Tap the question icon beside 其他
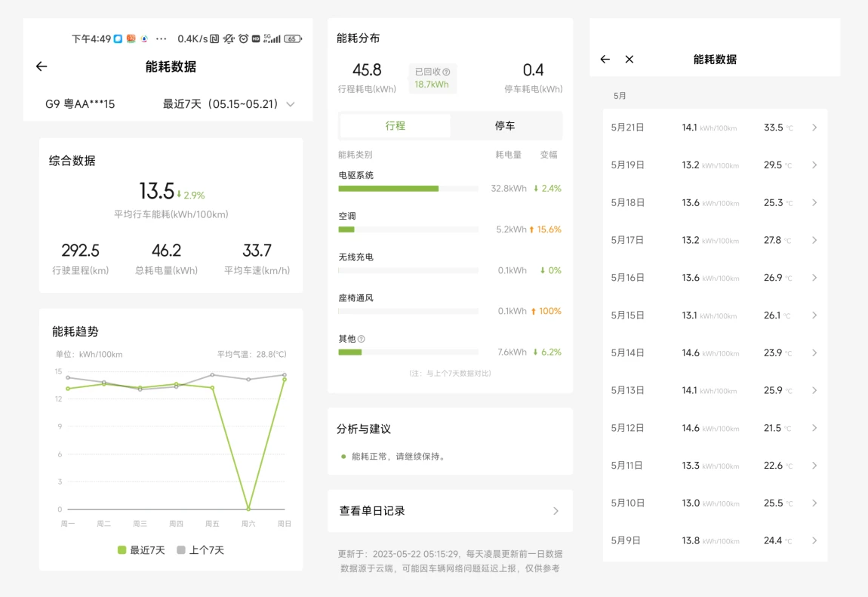This screenshot has height=597, width=868. (x=362, y=340)
